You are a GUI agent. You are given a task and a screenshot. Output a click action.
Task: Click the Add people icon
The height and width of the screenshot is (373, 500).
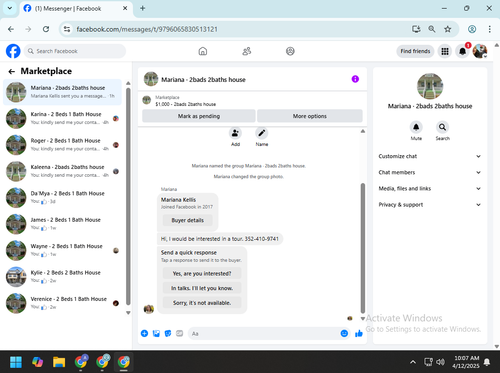(235, 133)
